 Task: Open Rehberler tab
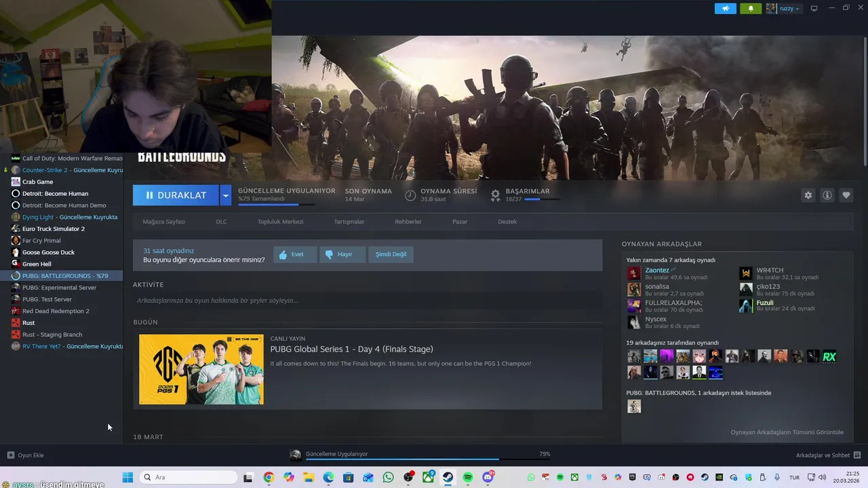tap(408, 222)
